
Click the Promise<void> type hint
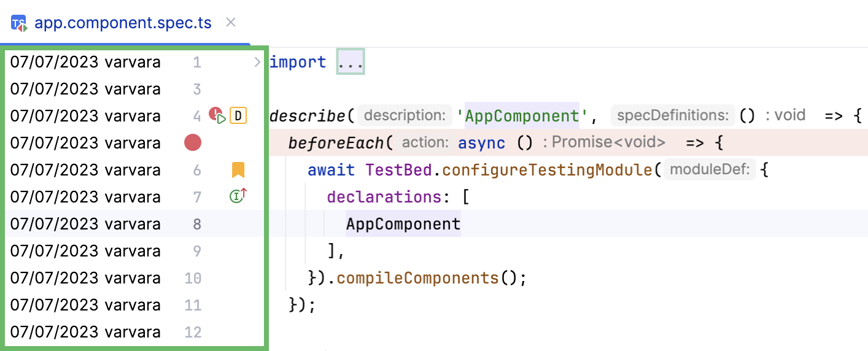coord(608,143)
